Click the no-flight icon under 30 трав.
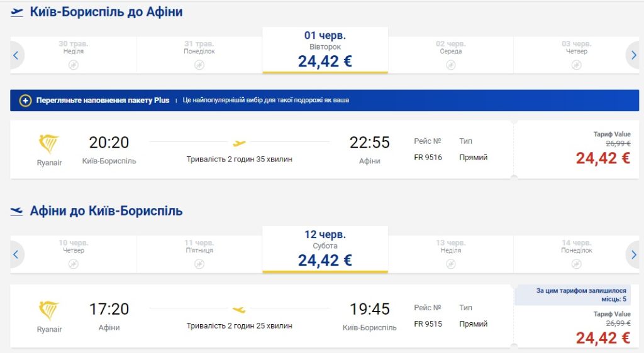Image resolution: width=644 pixels, height=353 pixels. click(x=74, y=65)
